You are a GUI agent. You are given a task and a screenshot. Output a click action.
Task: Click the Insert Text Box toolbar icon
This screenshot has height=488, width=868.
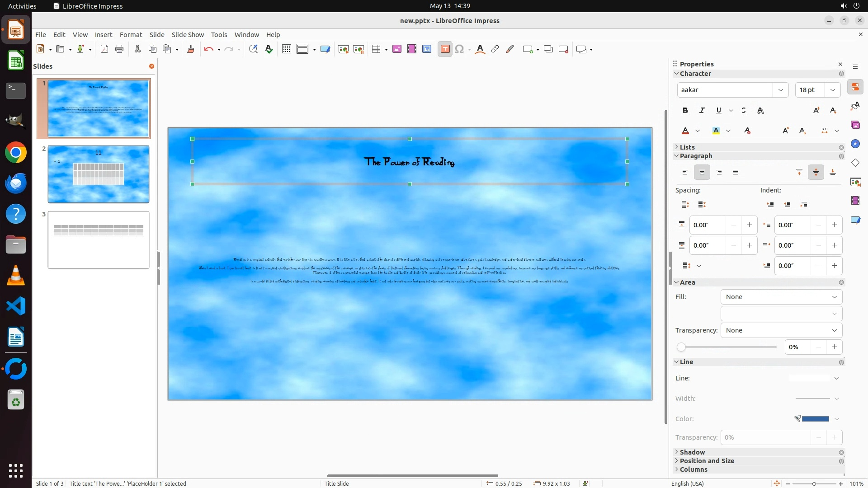point(445,49)
